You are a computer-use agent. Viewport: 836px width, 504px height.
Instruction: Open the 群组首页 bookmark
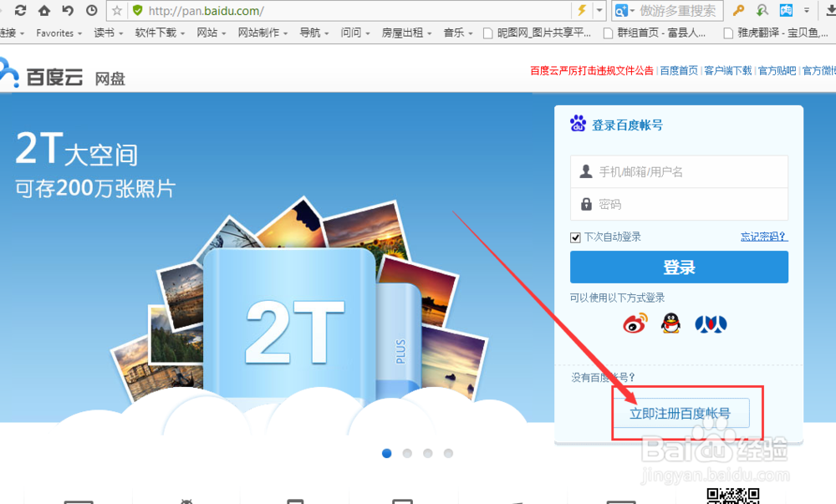pyautogui.click(x=655, y=33)
